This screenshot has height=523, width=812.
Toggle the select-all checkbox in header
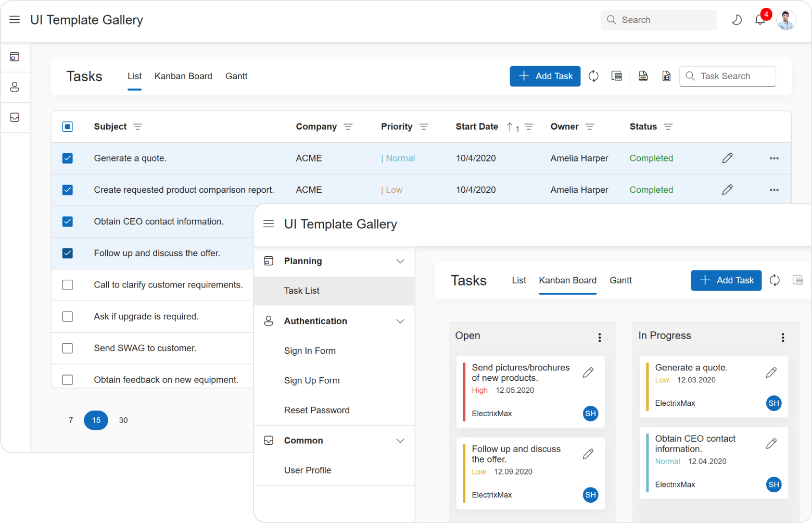click(x=68, y=127)
